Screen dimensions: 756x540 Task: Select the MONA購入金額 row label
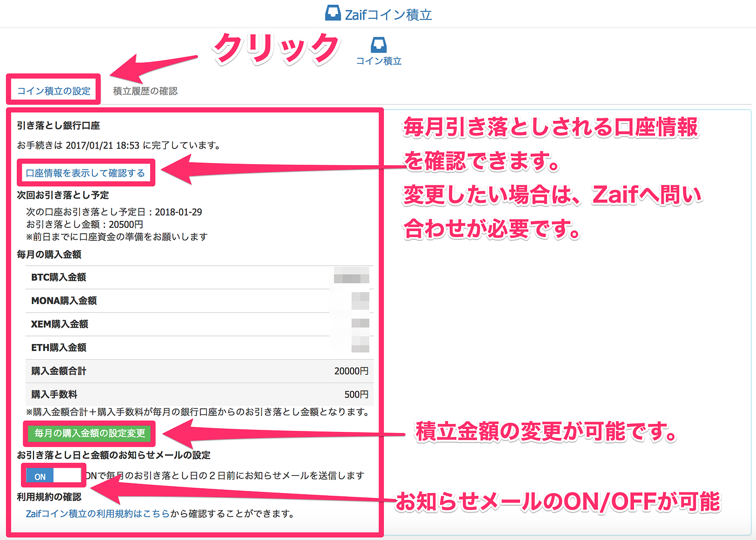[x=64, y=301]
